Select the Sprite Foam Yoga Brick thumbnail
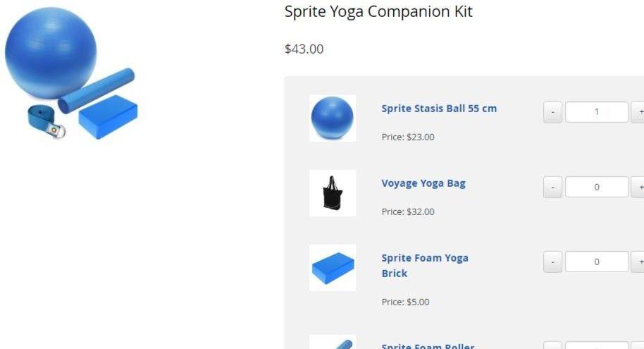The image size is (644, 349). [x=333, y=267]
